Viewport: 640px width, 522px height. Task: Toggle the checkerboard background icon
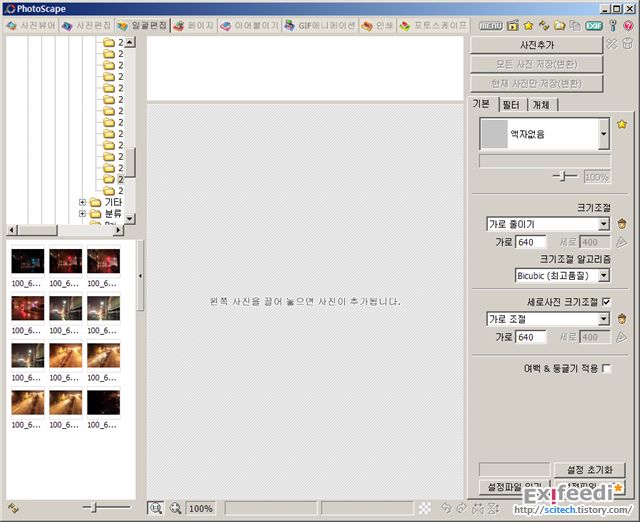point(424,508)
